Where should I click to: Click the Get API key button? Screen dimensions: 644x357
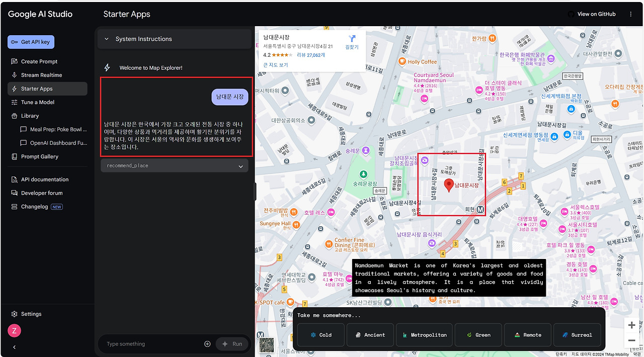31,42
